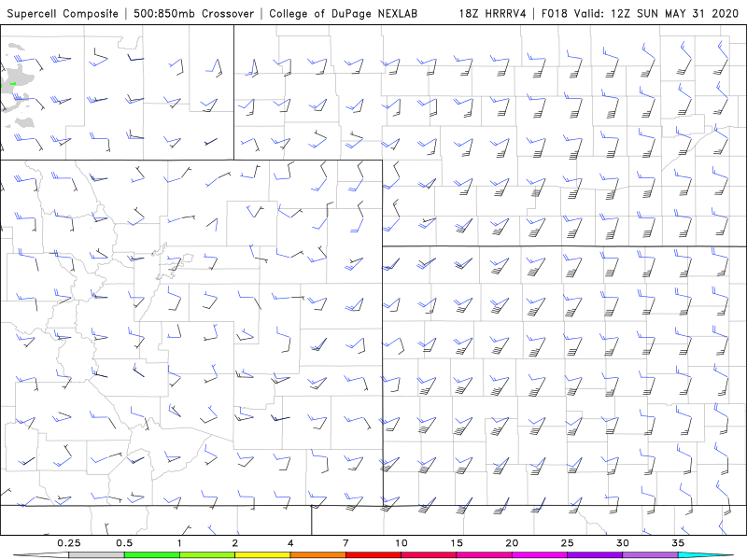Click the legend value "0.5"
Screen dimensions: 747x560
coord(124,543)
